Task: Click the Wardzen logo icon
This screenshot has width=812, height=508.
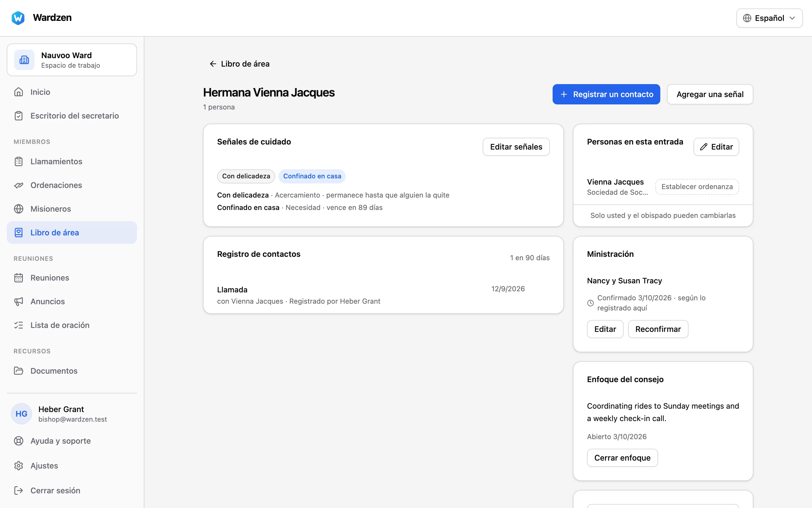Action: point(18,18)
